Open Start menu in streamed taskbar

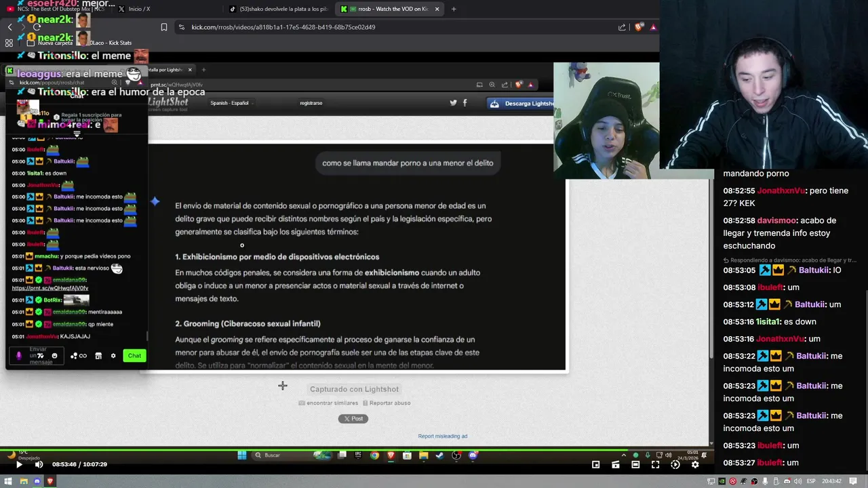[242, 455]
